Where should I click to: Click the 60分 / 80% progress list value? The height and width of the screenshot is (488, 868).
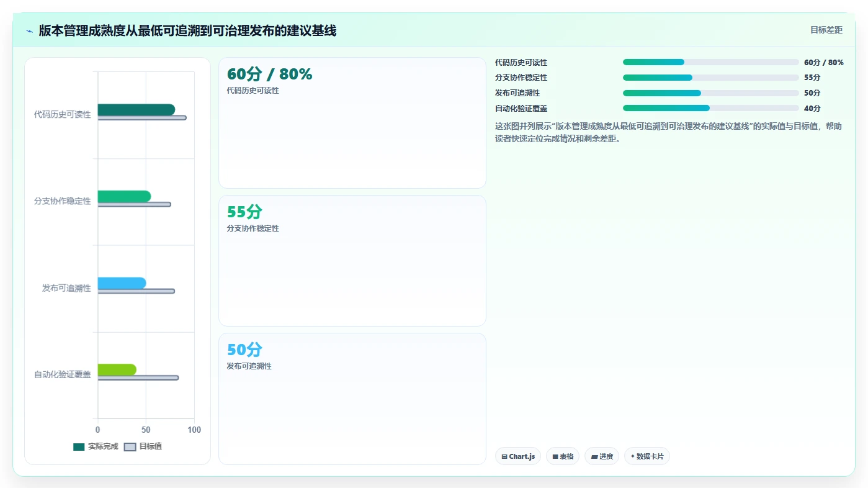click(823, 63)
